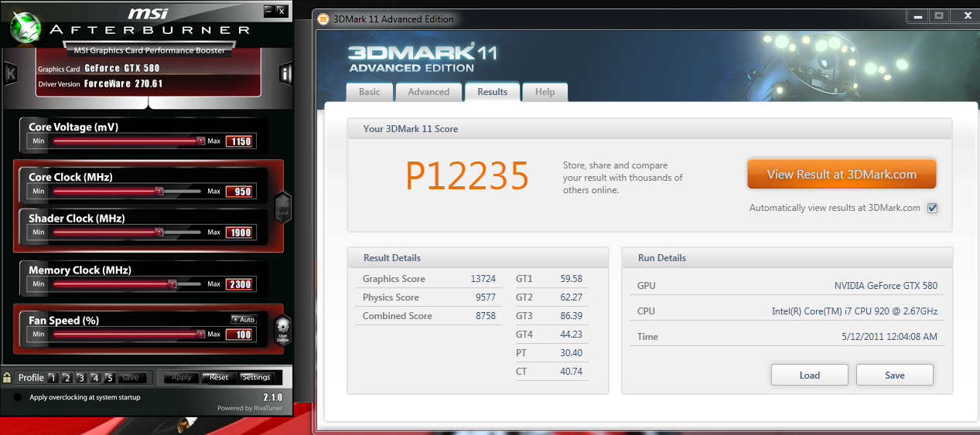
Task: Minimize the Afterburner window
Action: coord(268,11)
